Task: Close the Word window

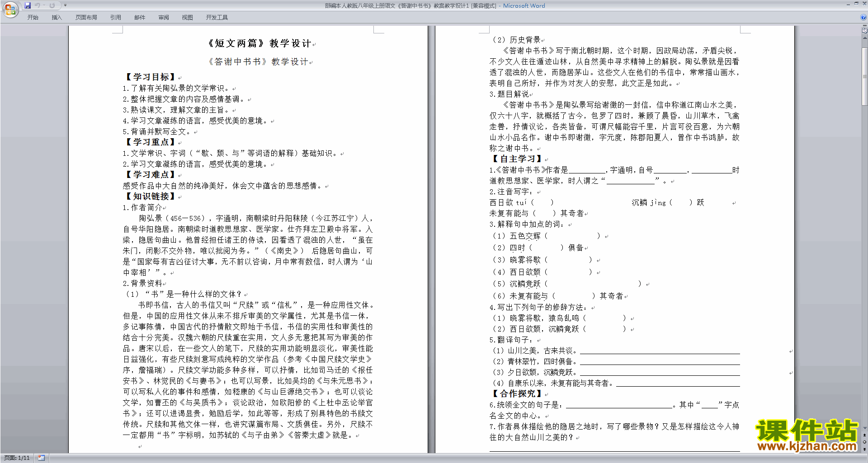Action: click(x=863, y=4)
